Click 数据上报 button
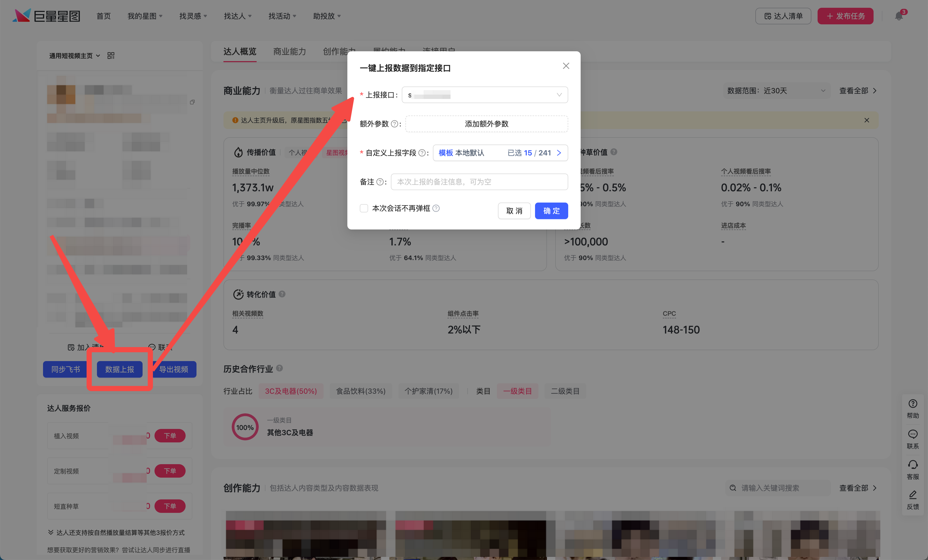Image resolution: width=928 pixels, height=560 pixels. tap(119, 369)
